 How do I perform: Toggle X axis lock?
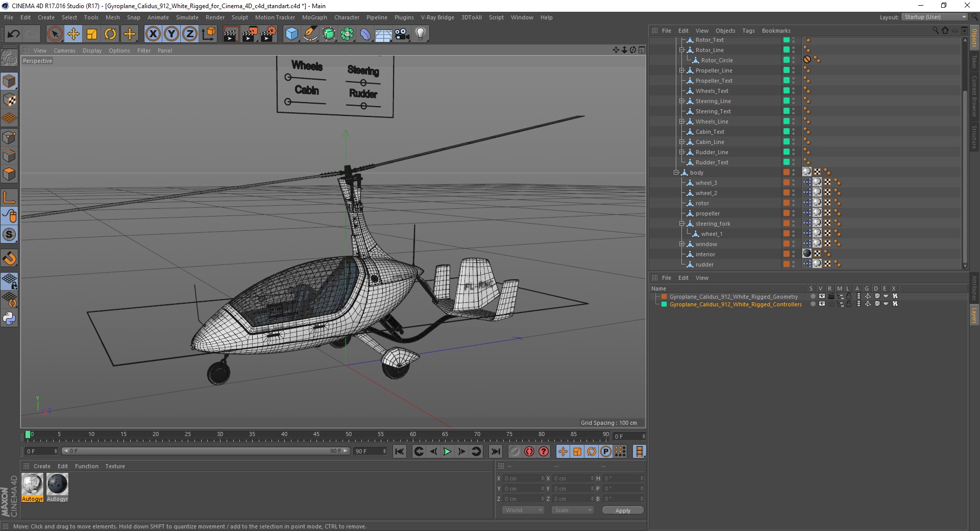153,34
